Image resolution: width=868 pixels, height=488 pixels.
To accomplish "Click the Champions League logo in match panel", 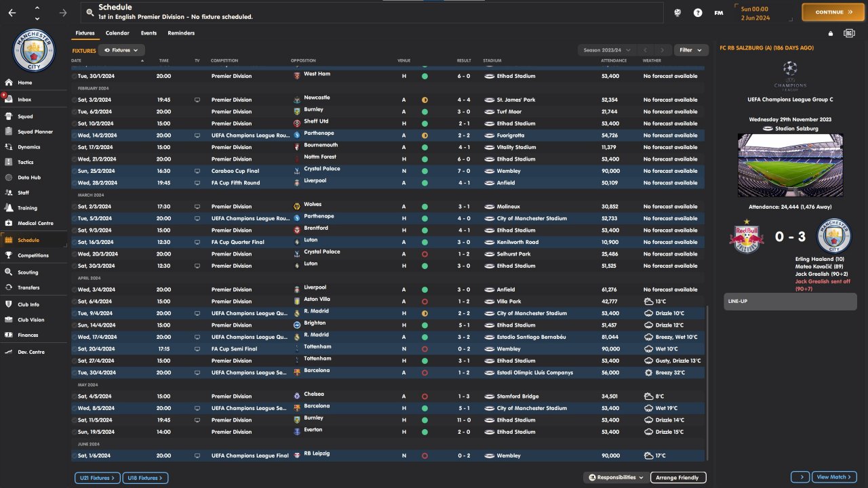I will click(790, 75).
